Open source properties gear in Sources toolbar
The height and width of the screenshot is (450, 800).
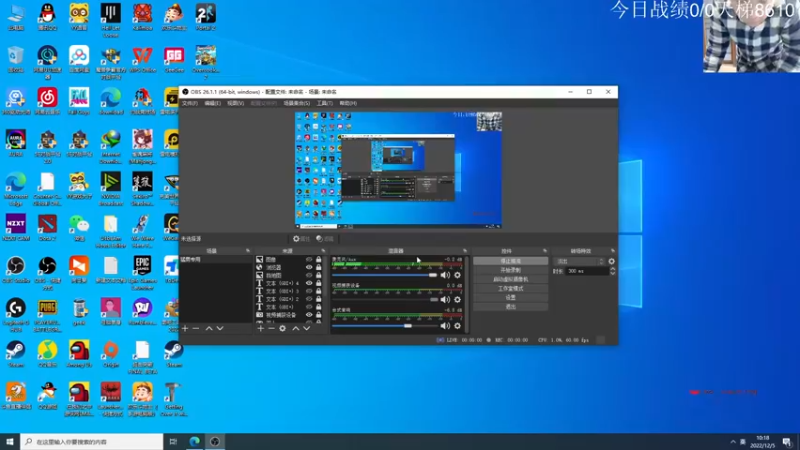click(x=283, y=329)
